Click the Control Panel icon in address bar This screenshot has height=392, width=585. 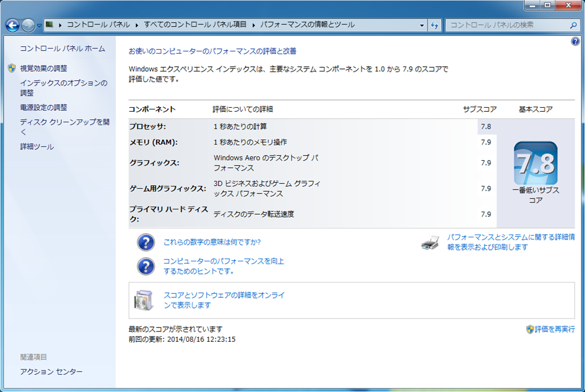pos(50,25)
